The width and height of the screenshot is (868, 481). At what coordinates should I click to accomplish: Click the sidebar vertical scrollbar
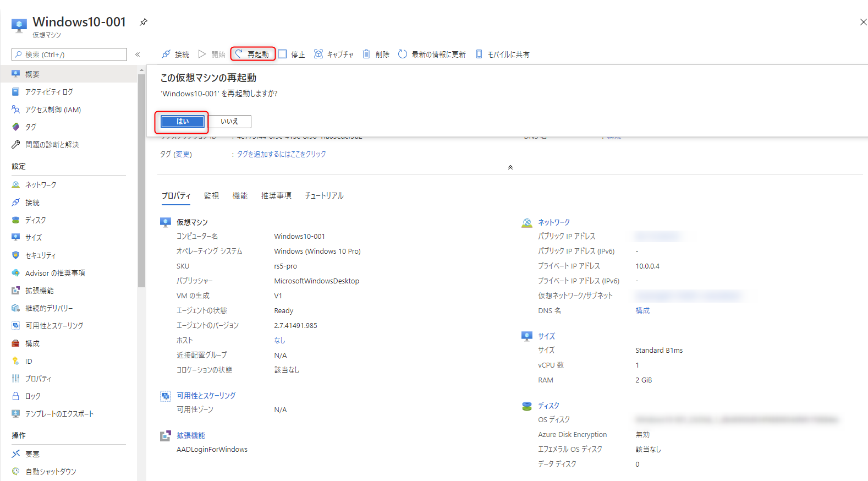click(141, 181)
